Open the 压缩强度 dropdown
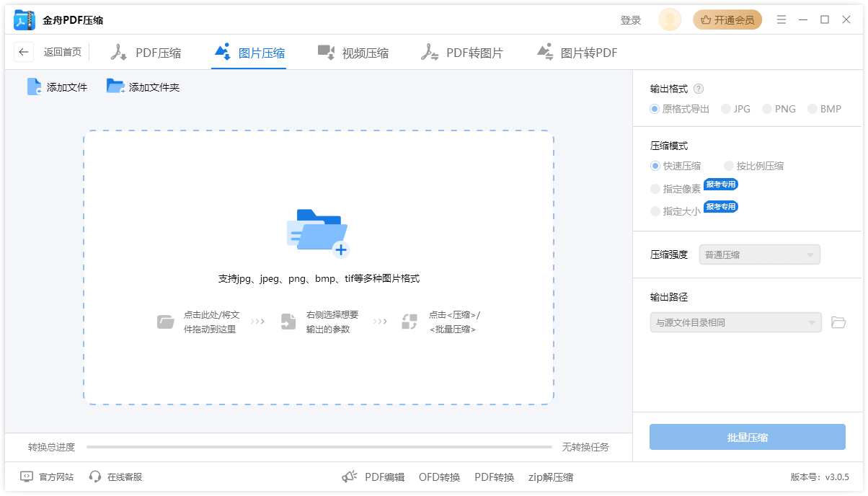Screen dimensions: 868x496 [759, 254]
